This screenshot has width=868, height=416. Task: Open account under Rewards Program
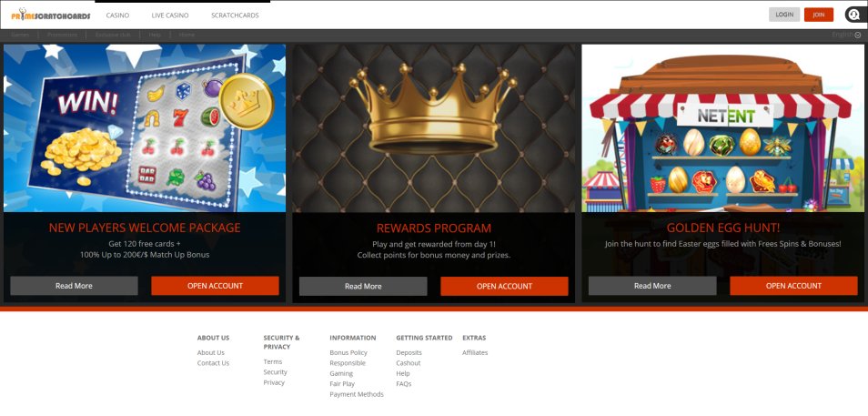(x=504, y=287)
